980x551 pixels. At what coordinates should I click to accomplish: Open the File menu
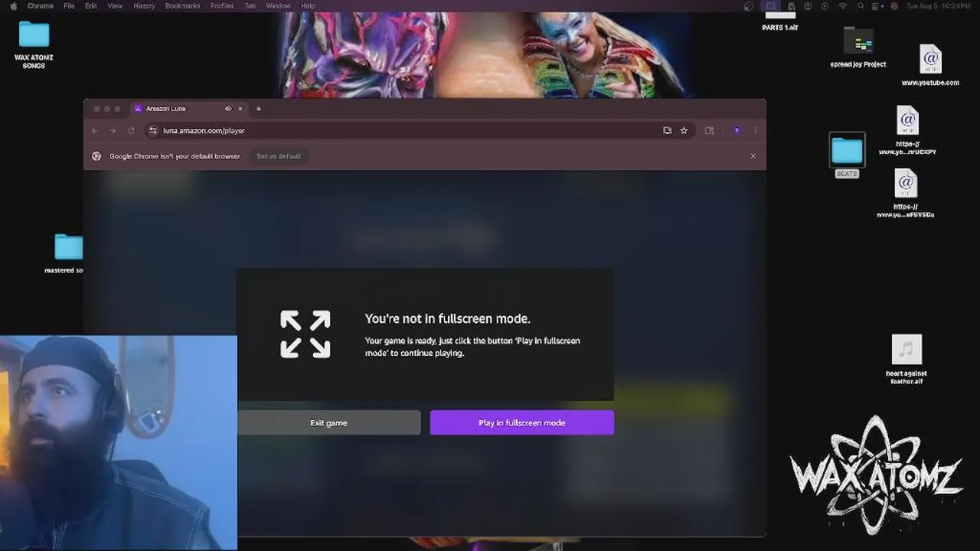(x=69, y=5)
